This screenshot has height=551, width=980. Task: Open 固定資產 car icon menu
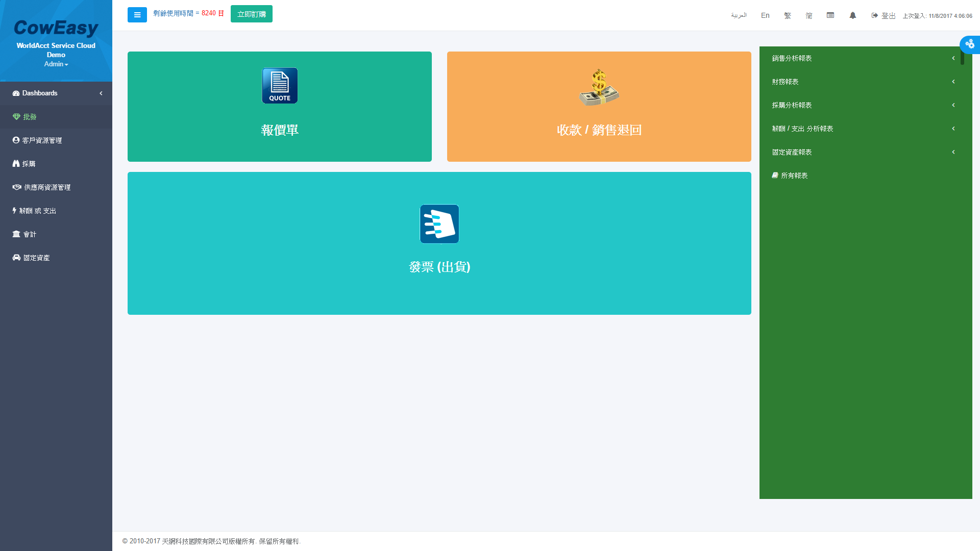coord(32,258)
